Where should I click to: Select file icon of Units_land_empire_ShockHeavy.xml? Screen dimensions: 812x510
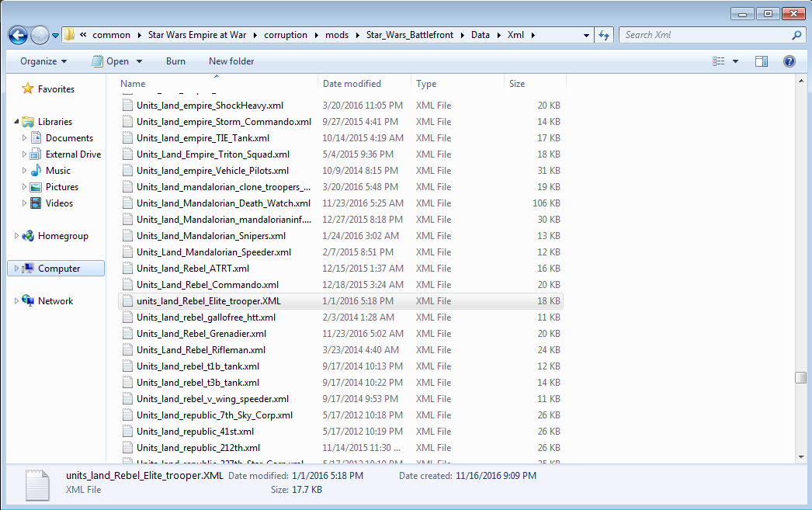[x=127, y=105]
